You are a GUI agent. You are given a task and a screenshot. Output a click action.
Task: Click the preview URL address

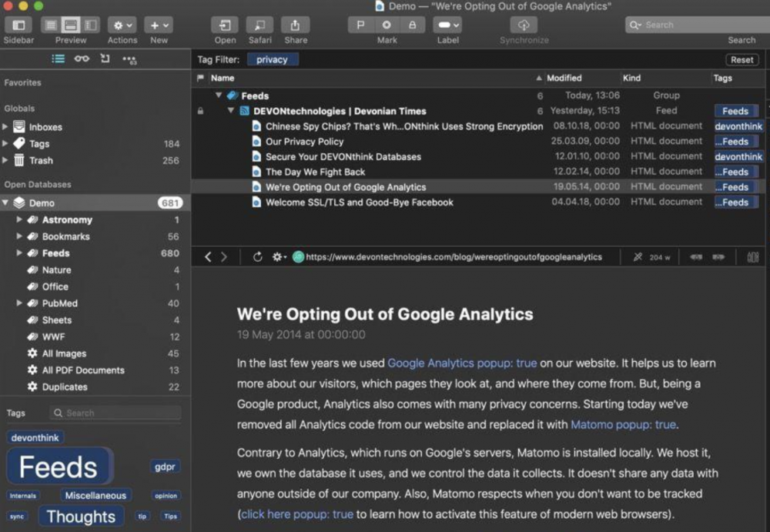click(x=454, y=257)
